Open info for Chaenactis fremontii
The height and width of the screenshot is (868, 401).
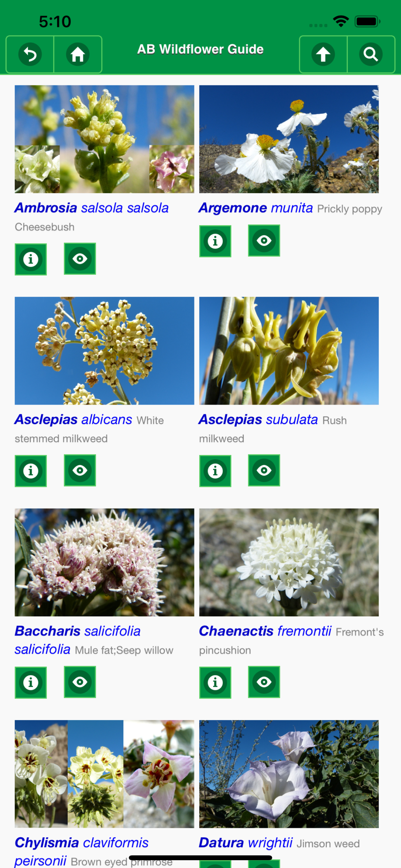(215, 682)
